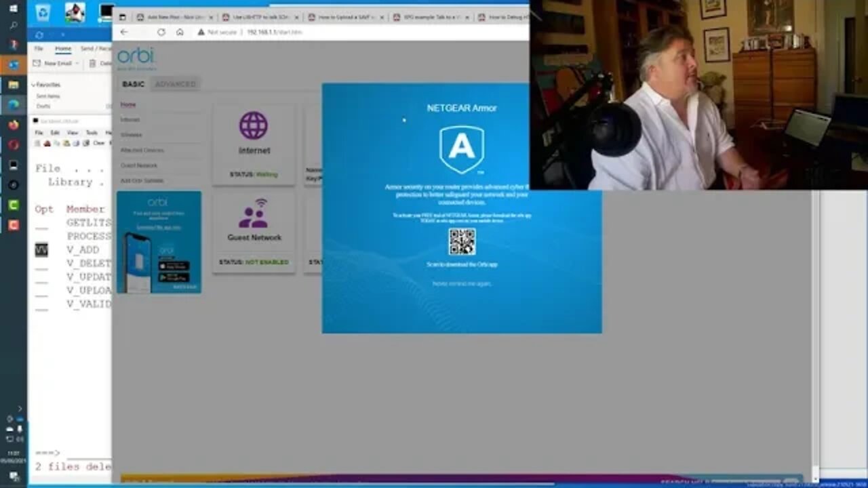Open File menu in terminal emulator window
868x488 pixels.
point(39,133)
